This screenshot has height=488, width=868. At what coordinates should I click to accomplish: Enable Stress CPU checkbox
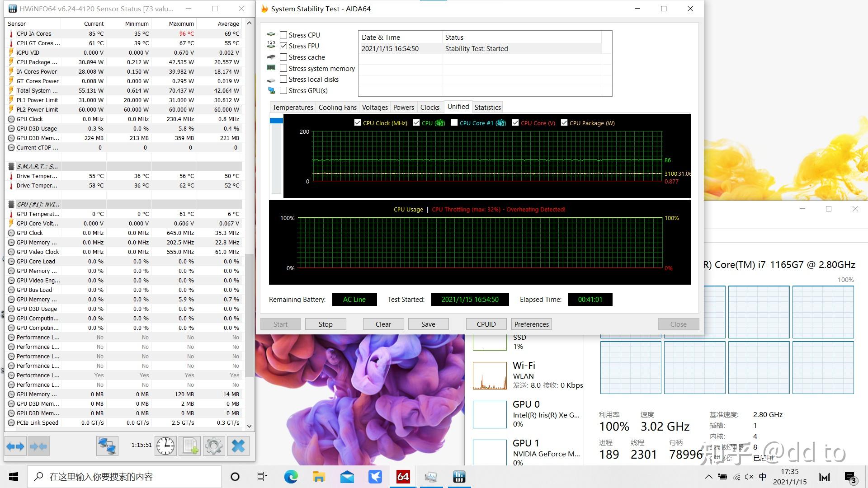283,35
